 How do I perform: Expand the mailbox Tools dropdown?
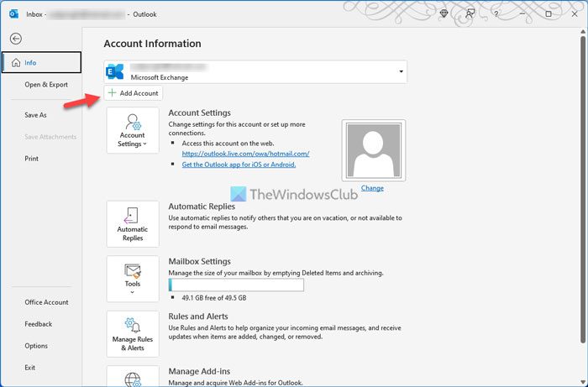pyautogui.click(x=133, y=279)
